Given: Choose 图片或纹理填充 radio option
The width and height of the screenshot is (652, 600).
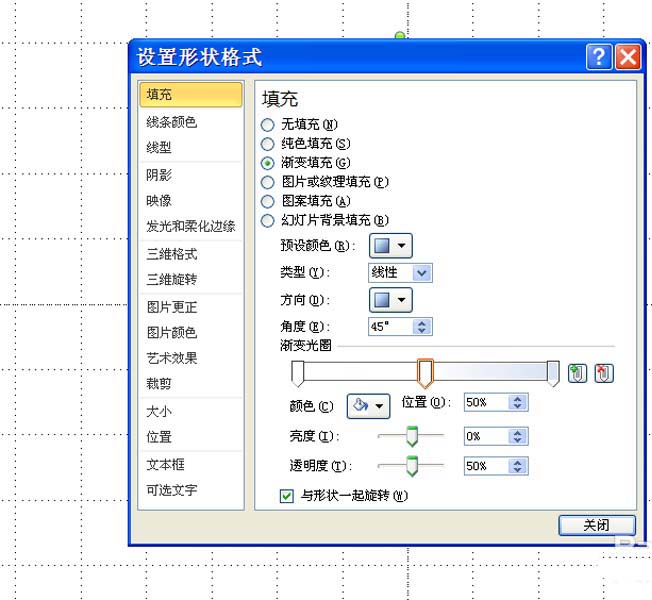Looking at the screenshot, I should click(x=267, y=182).
